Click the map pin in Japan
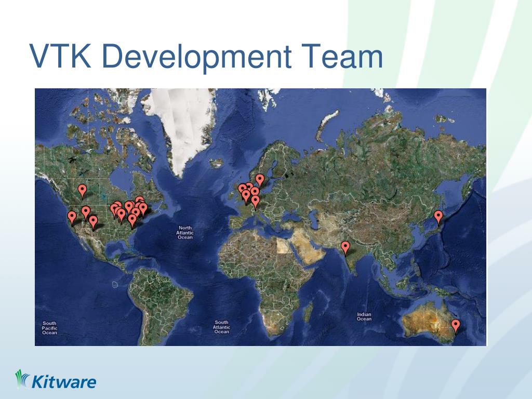 [438, 217]
